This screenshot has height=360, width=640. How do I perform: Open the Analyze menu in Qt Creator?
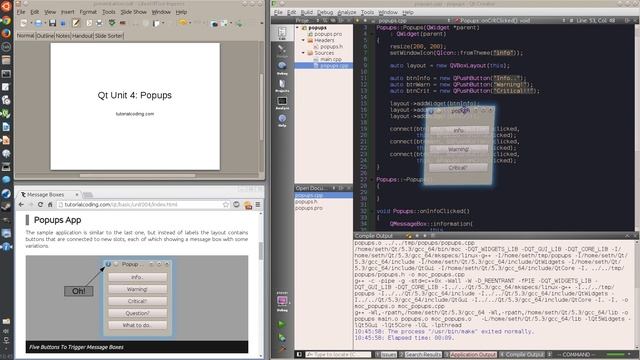347,12
